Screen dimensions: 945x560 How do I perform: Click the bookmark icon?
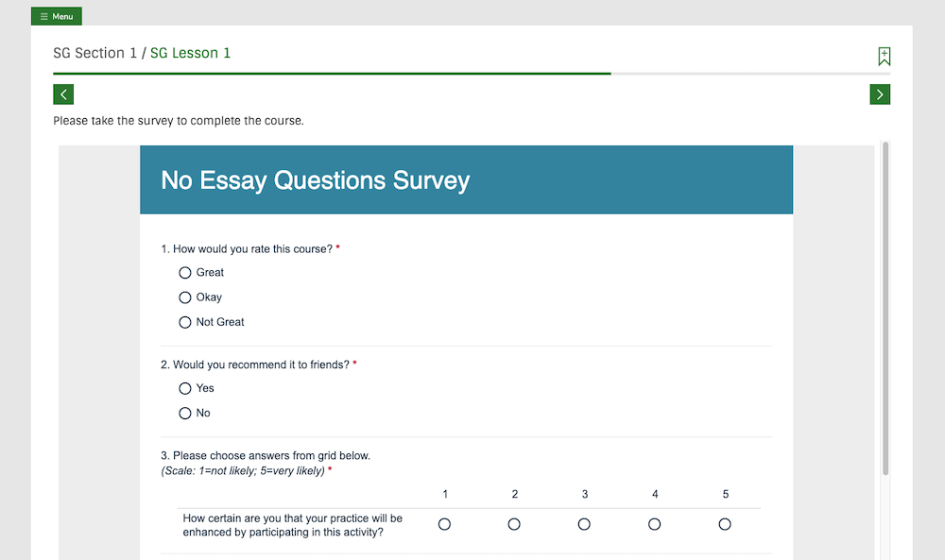pos(884,56)
